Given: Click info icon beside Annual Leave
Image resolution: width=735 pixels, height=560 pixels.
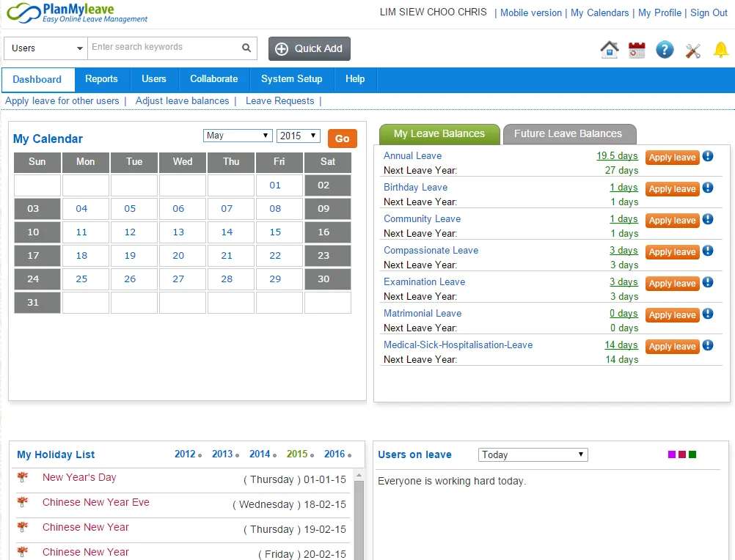Looking at the screenshot, I should coord(708,156).
